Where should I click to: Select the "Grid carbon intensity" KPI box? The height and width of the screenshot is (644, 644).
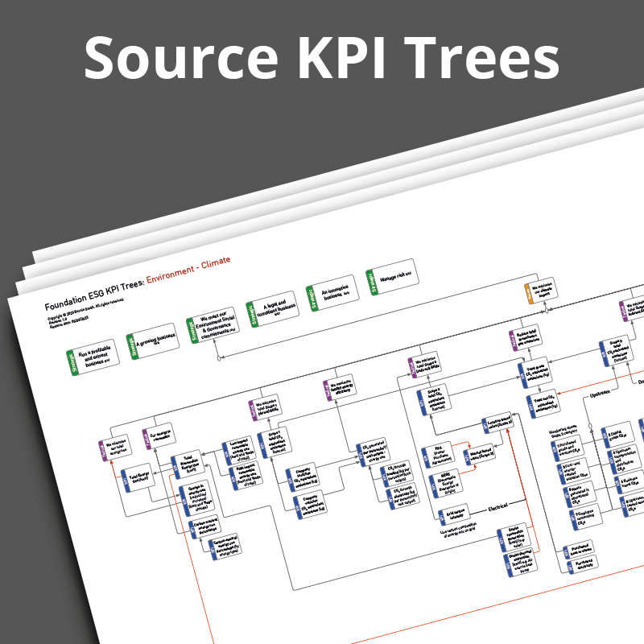(x=452, y=515)
